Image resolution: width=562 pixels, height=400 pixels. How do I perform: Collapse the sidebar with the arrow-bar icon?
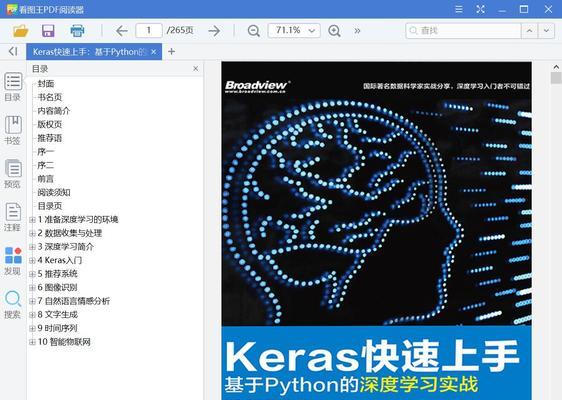point(13,51)
